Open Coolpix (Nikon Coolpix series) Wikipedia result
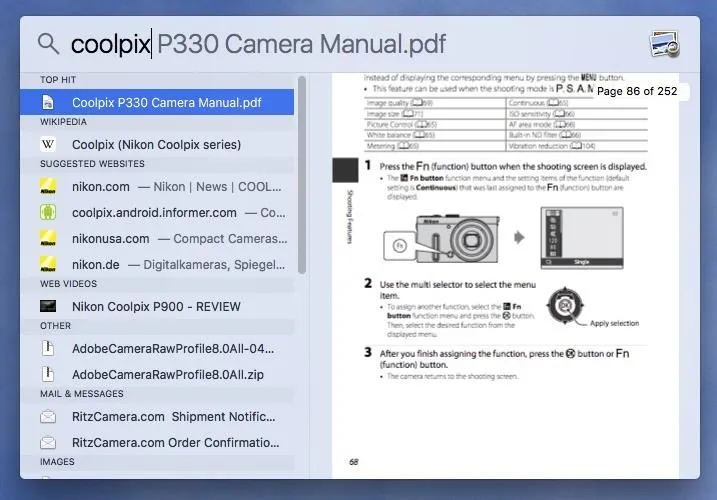This screenshot has width=717, height=500. coord(157,145)
